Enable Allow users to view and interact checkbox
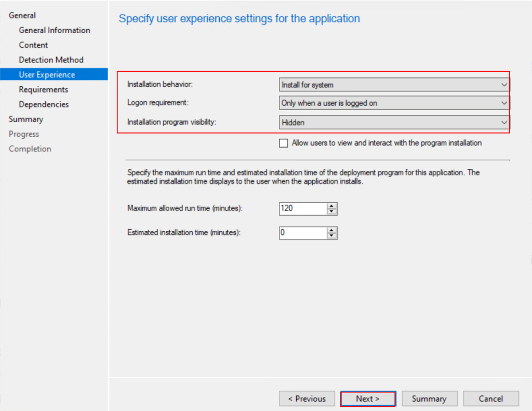 click(x=284, y=143)
